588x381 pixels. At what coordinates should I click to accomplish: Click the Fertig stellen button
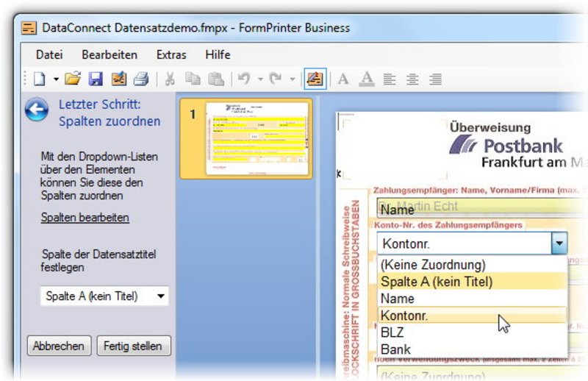point(134,346)
